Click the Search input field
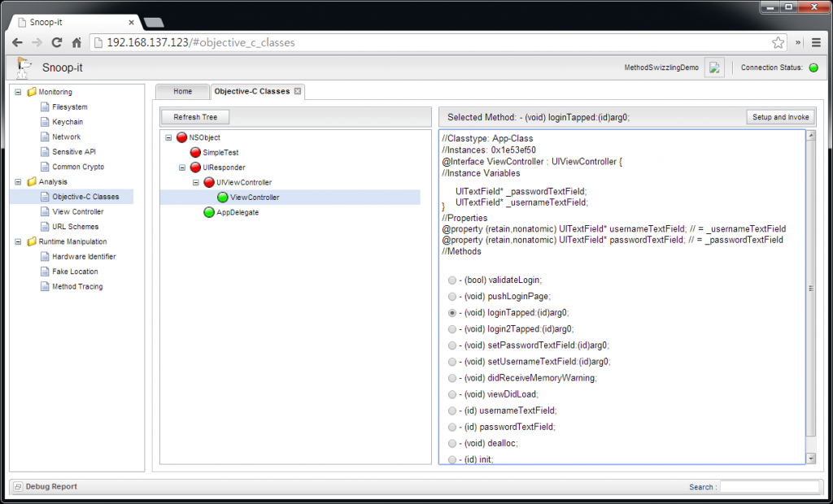Viewport: 833px width, 504px height. coord(769,487)
